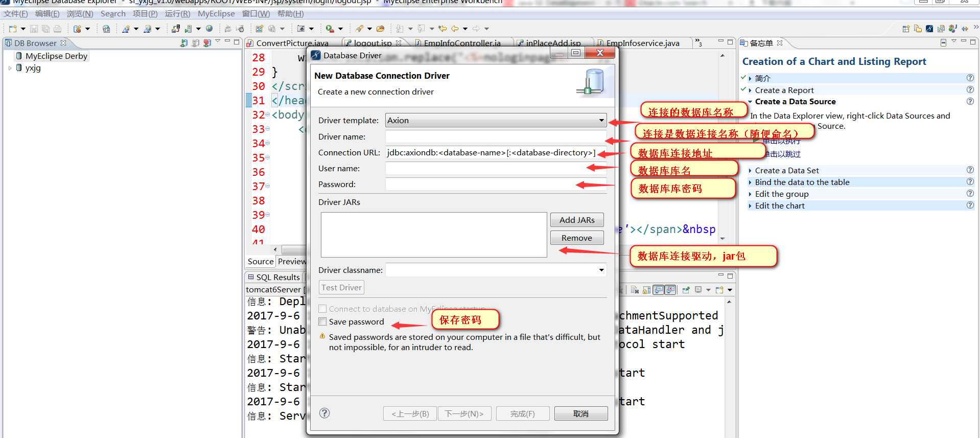Click the collapse icon in cheat sheet toolbar

(943, 43)
